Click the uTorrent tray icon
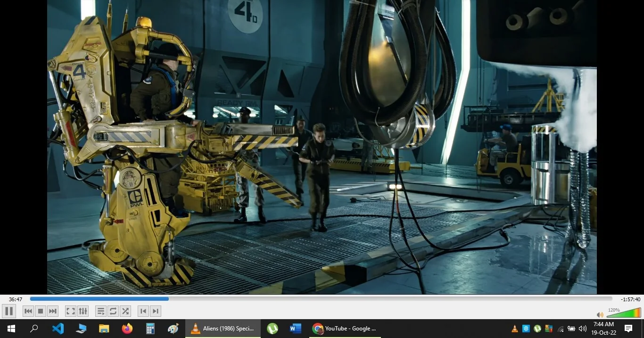This screenshot has height=338, width=644. [537, 329]
